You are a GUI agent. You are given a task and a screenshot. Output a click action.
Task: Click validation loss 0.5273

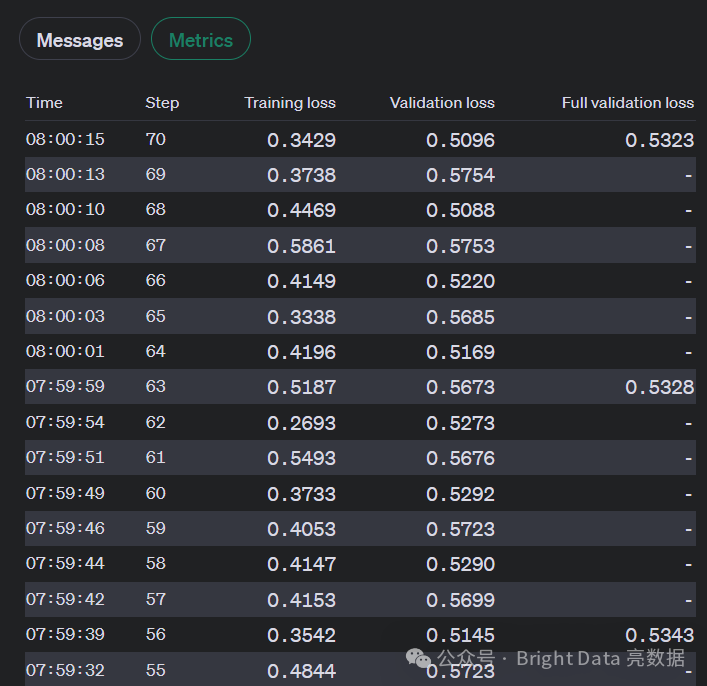pos(460,424)
